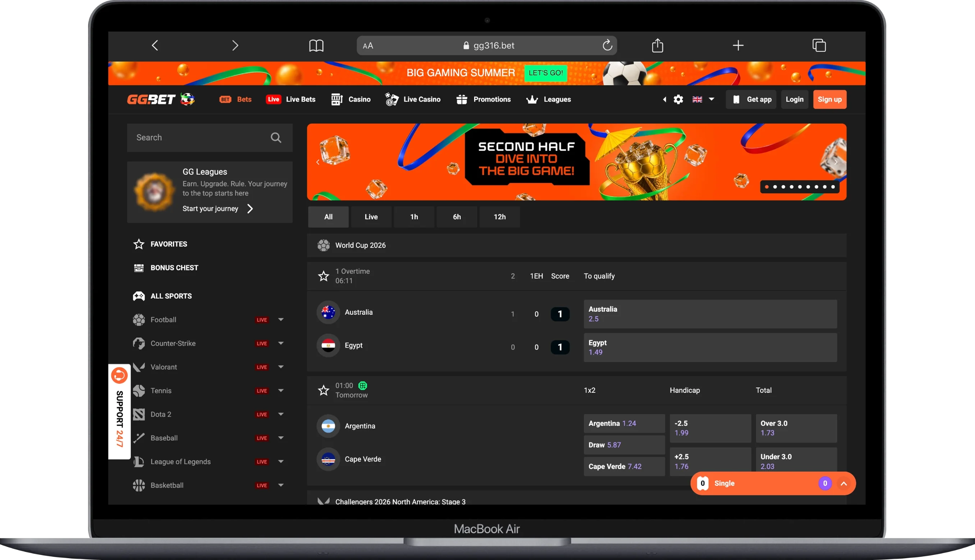This screenshot has height=560, width=975.
Task: Click the search magnifier icon
Action: coord(276,138)
